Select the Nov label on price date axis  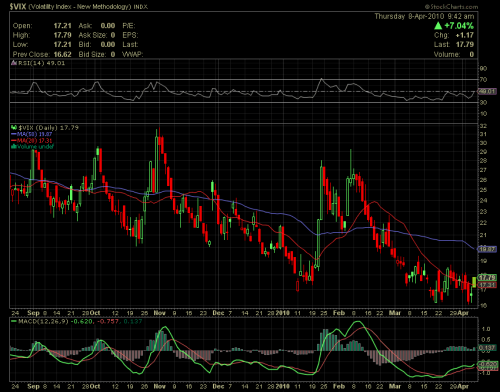[160, 313]
